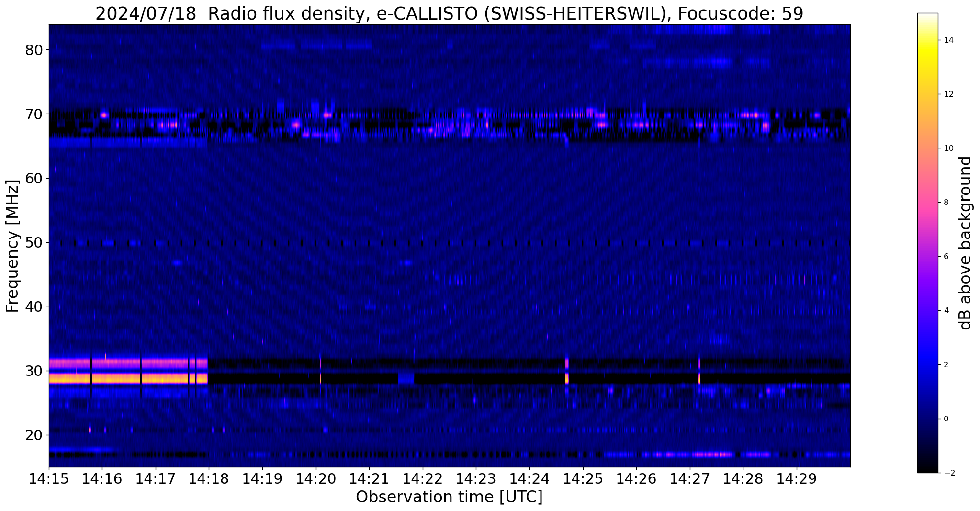
Task: Click the 14:20 time tick label
Action: point(316,479)
